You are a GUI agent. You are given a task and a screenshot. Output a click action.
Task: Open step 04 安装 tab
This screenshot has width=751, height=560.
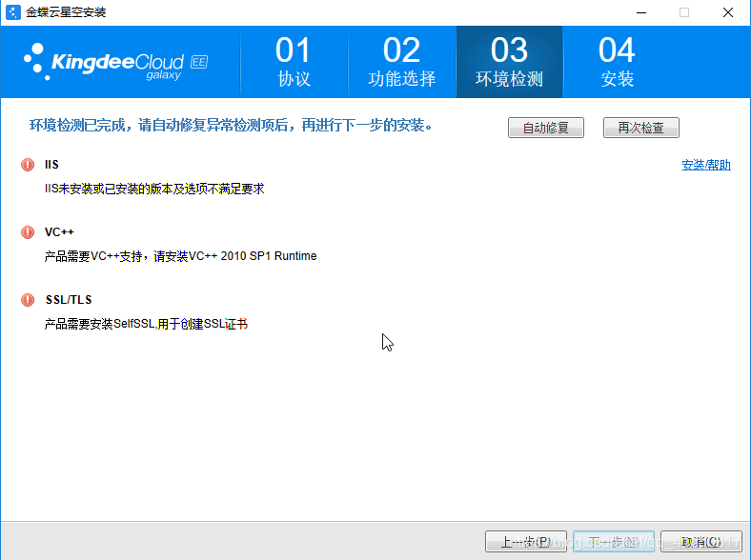(x=617, y=62)
